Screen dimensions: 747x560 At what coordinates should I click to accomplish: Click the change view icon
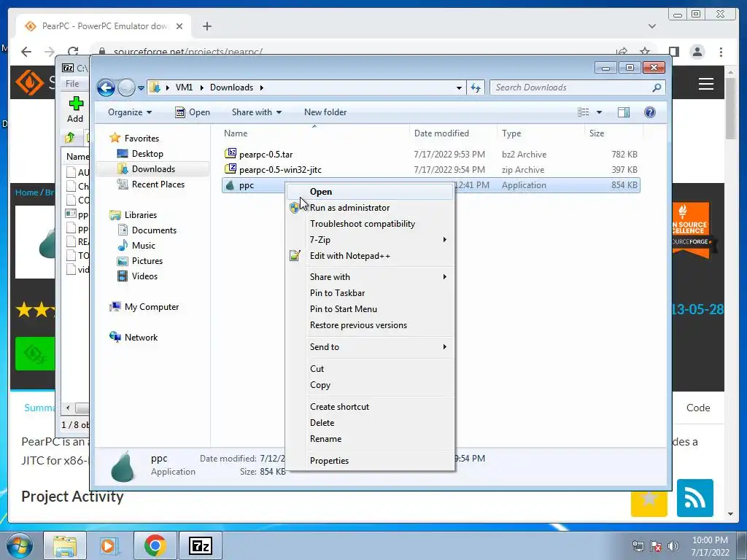tap(583, 112)
